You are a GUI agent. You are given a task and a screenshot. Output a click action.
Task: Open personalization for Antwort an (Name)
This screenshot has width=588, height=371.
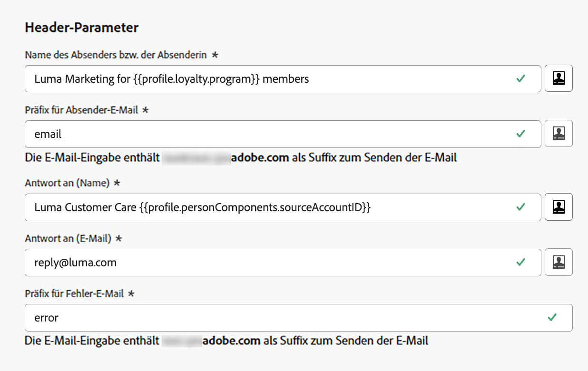pos(559,207)
